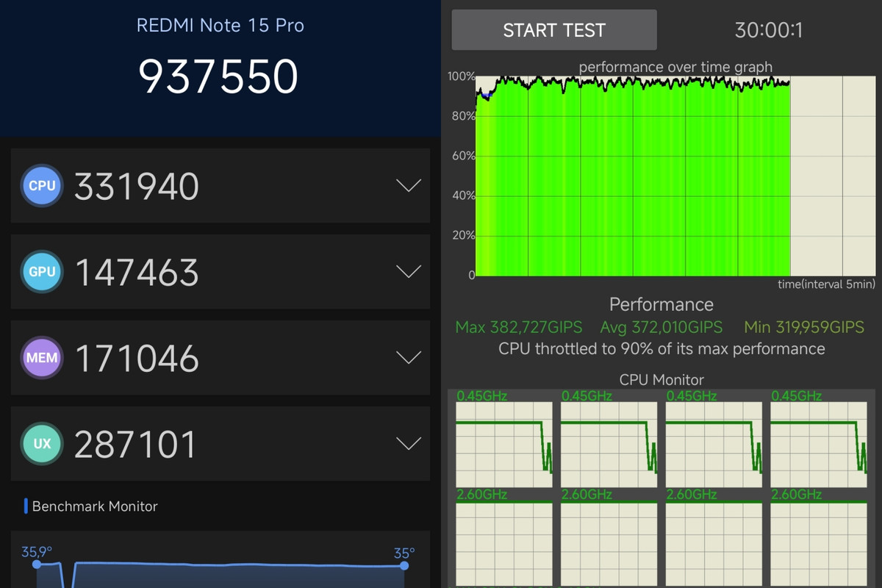882x588 pixels.
Task: Expand the CPU 331940 score row
Action: click(409, 185)
